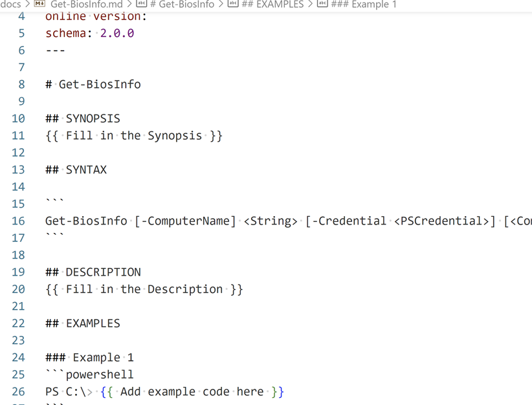This screenshot has height=405, width=532.
Task: Select the Get-BiosInfo.md breadcrumb item
Action: pos(86,4)
